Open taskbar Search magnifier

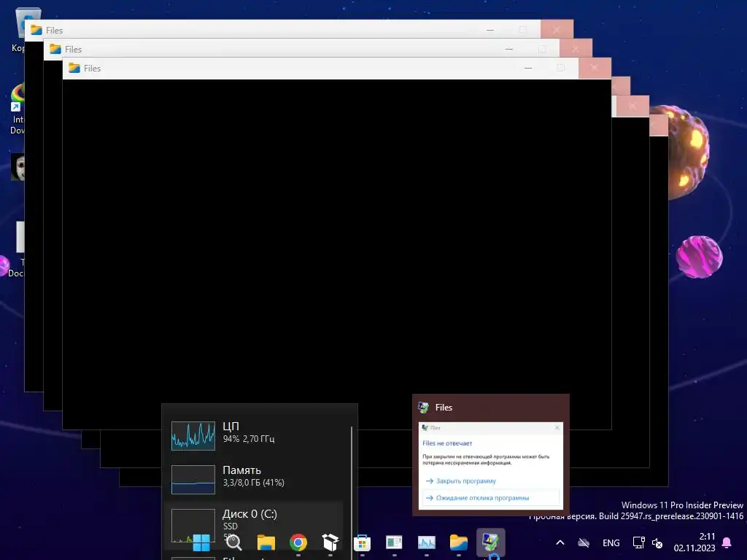tap(233, 542)
